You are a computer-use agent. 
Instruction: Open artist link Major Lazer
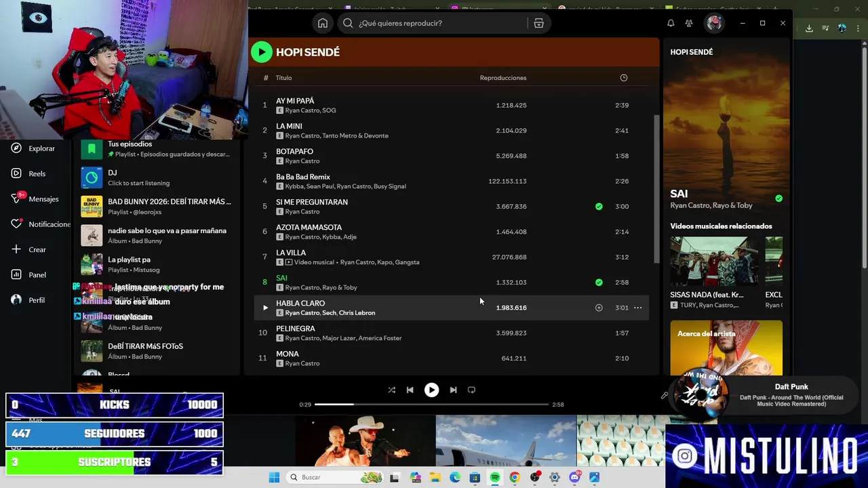[338, 338]
